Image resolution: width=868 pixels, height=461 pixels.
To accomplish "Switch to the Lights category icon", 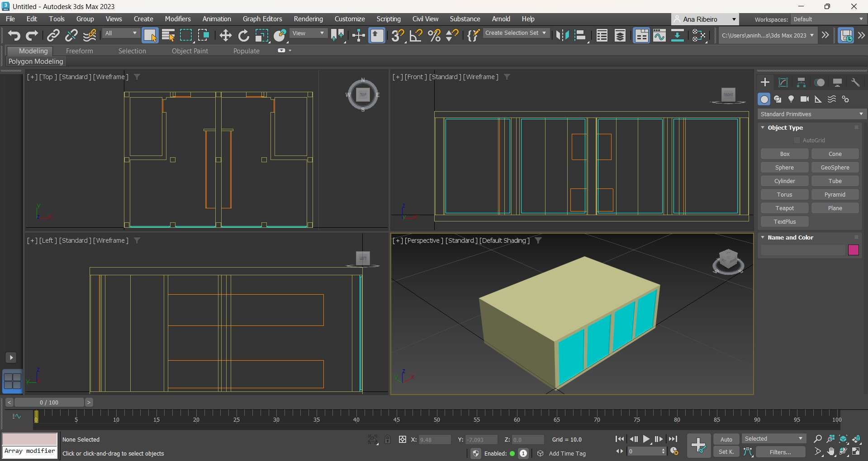I will (x=791, y=99).
